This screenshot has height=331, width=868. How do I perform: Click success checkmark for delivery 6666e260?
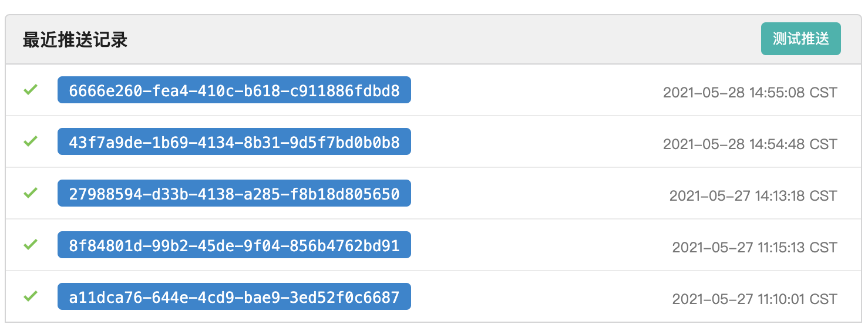coord(31,90)
